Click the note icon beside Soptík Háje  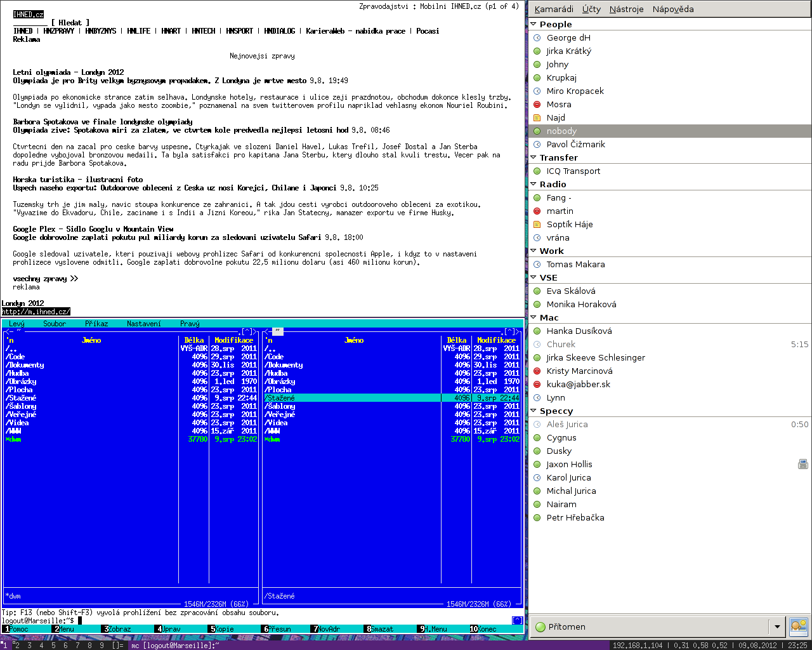pos(537,225)
